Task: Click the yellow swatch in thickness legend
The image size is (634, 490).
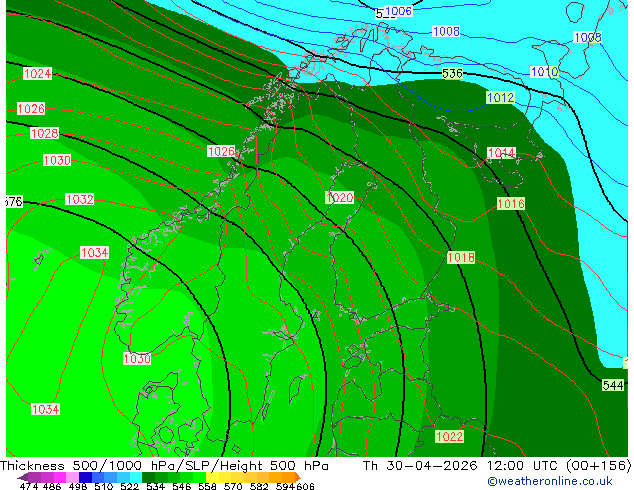Action: click(x=212, y=477)
